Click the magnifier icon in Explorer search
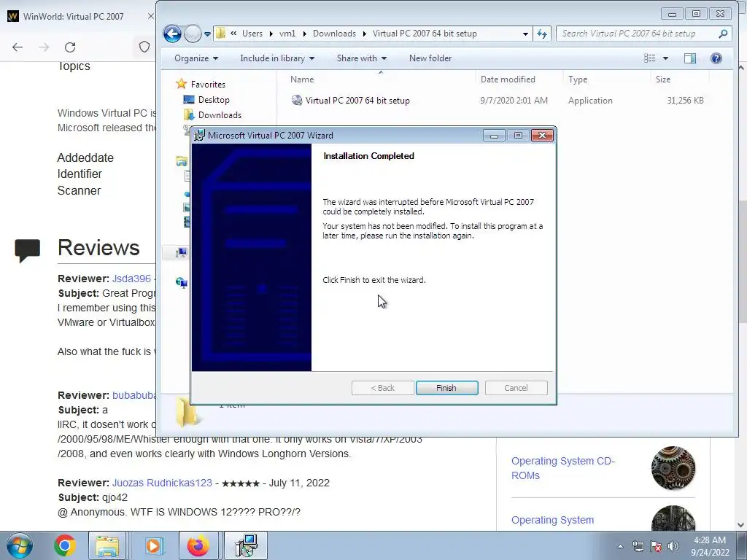 pyautogui.click(x=723, y=34)
